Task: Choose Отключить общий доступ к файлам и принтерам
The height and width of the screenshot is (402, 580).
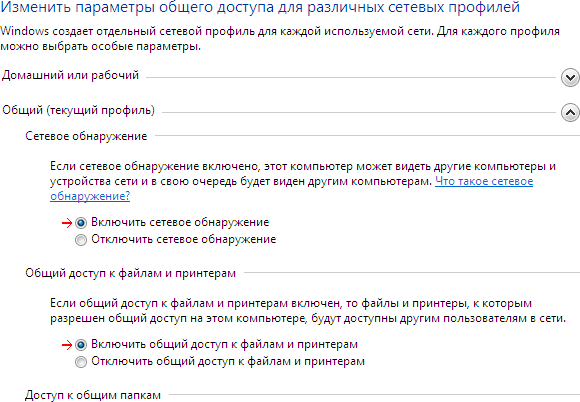Action: 81,361
